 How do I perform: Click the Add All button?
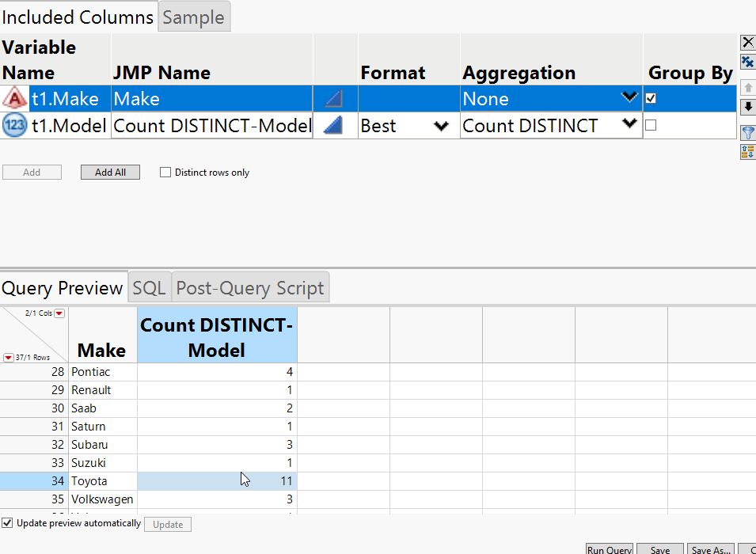110,173
